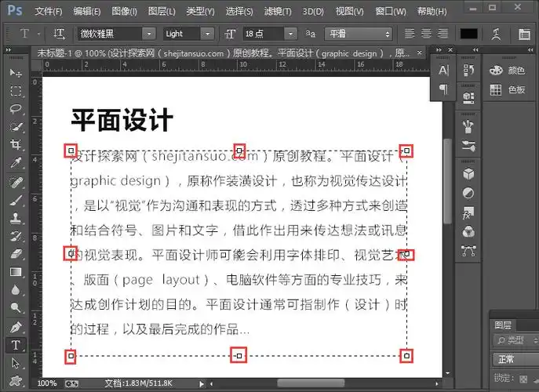Viewport: 539px width, 392px height.
Task: Open the Adjustments panel icon
Action: coord(468,193)
